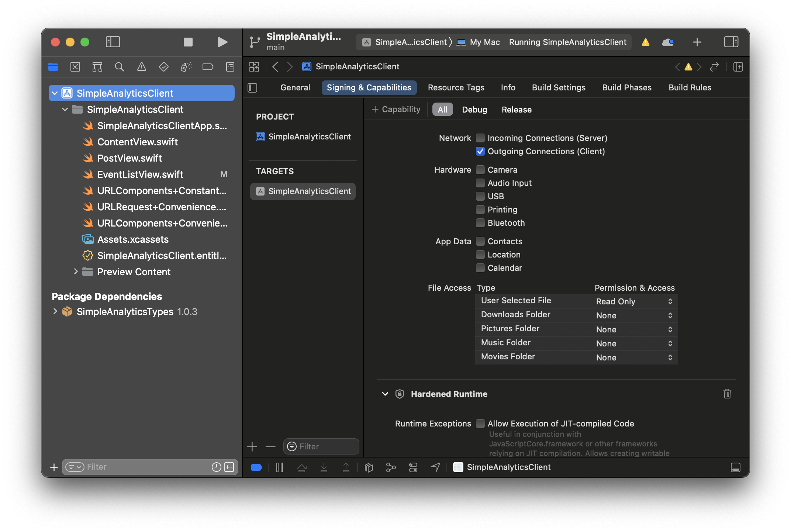
Task: Switch to the Build Settings tab
Action: click(x=559, y=88)
